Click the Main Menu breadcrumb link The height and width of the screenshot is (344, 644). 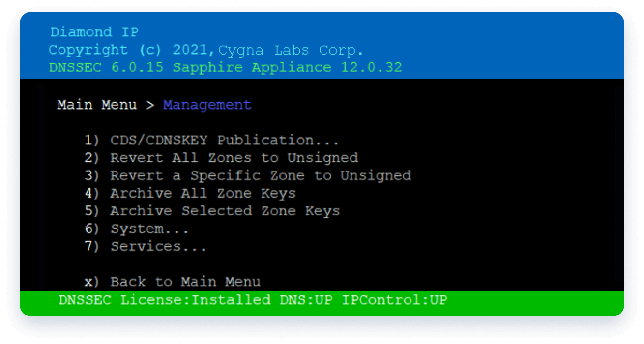pyautogui.click(x=96, y=105)
